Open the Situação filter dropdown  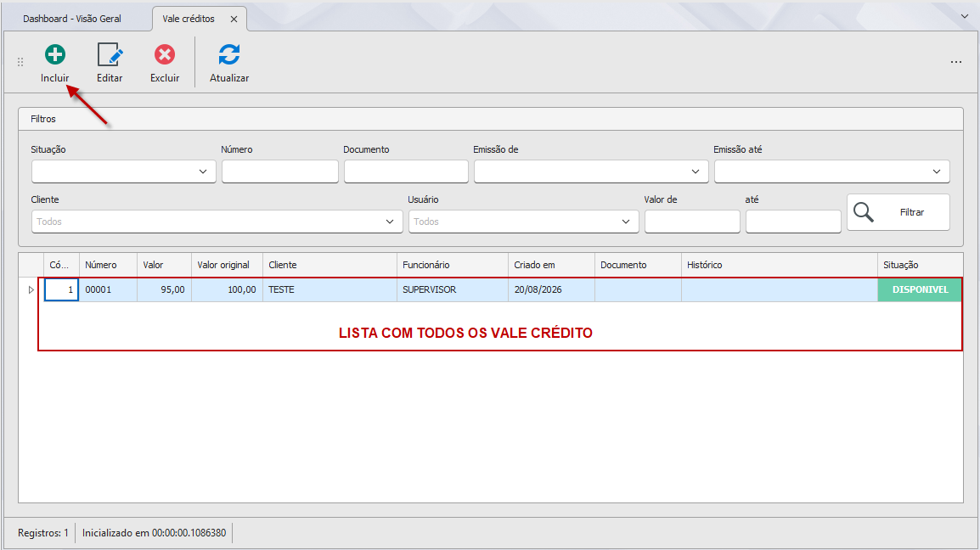[x=202, y=171]
